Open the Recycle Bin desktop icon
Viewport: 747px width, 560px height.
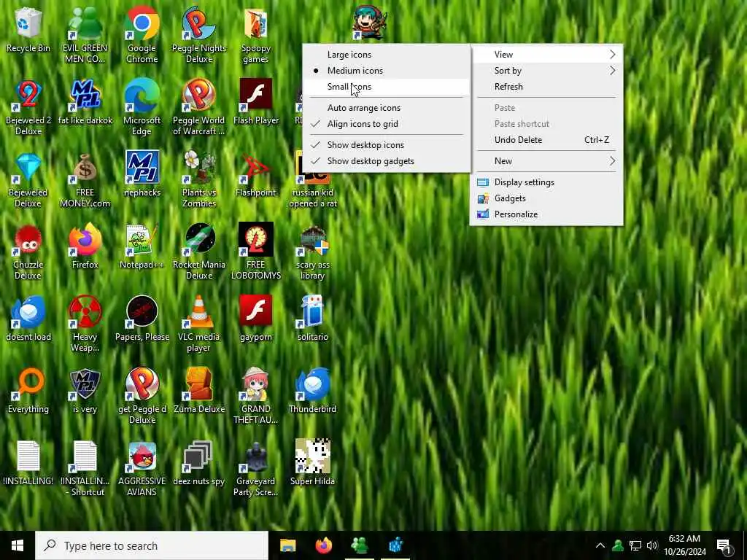(28, 30)
